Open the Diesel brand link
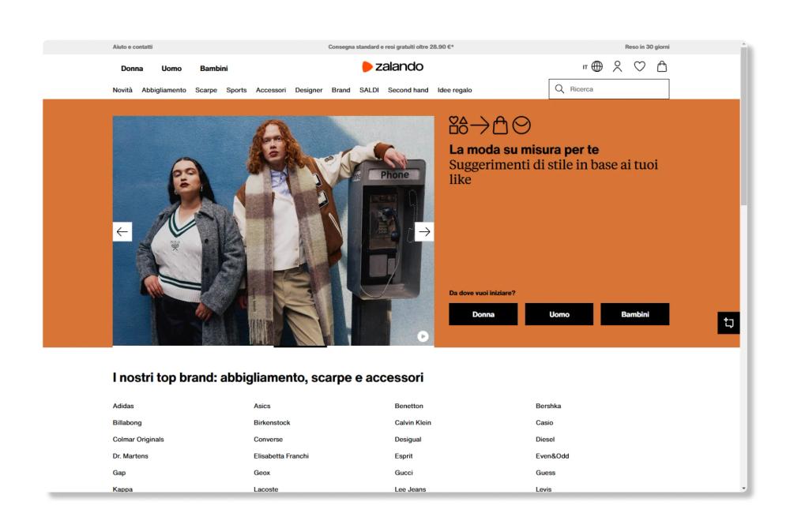This screenshot has height=532, width=790. (x=545, y=439)
